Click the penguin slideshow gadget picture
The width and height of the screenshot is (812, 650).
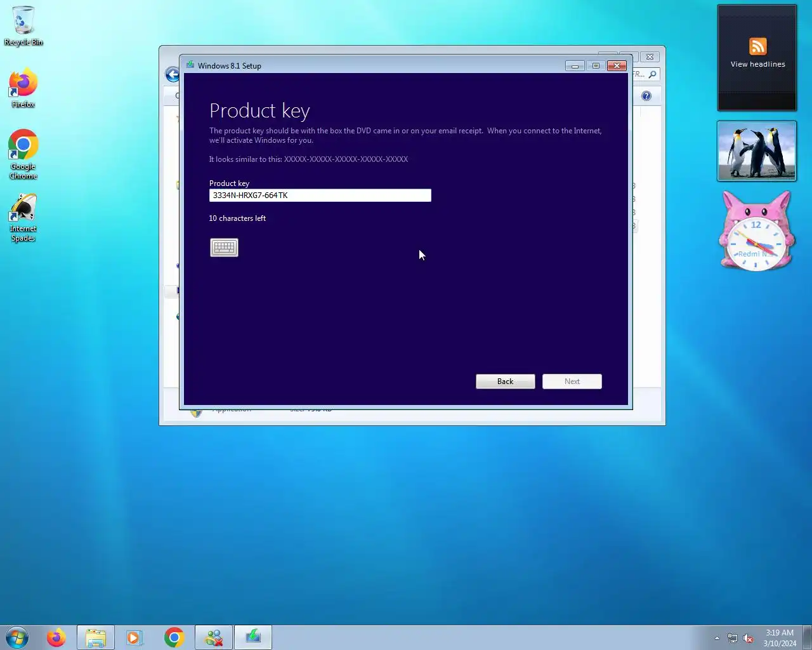coord(757,151)
